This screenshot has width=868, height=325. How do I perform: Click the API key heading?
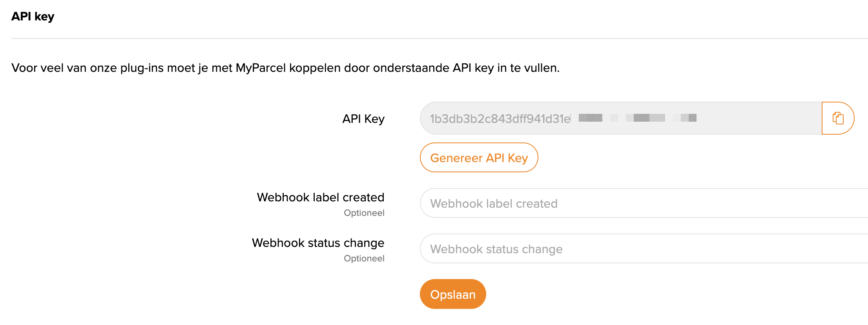(33, 16)
